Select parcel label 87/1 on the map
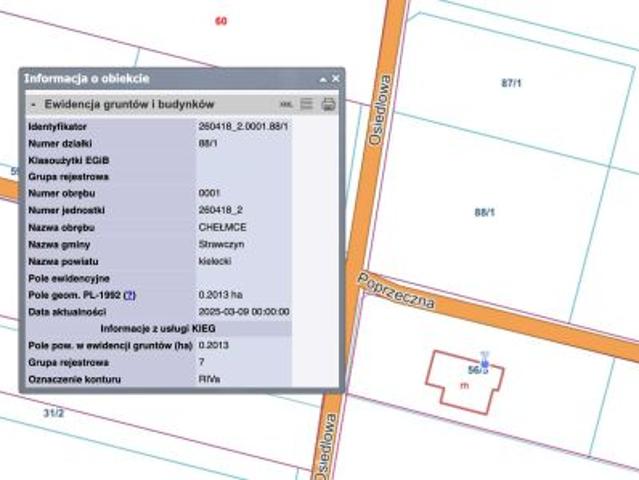This screenshot has width=639, height=480. (511, 83)
